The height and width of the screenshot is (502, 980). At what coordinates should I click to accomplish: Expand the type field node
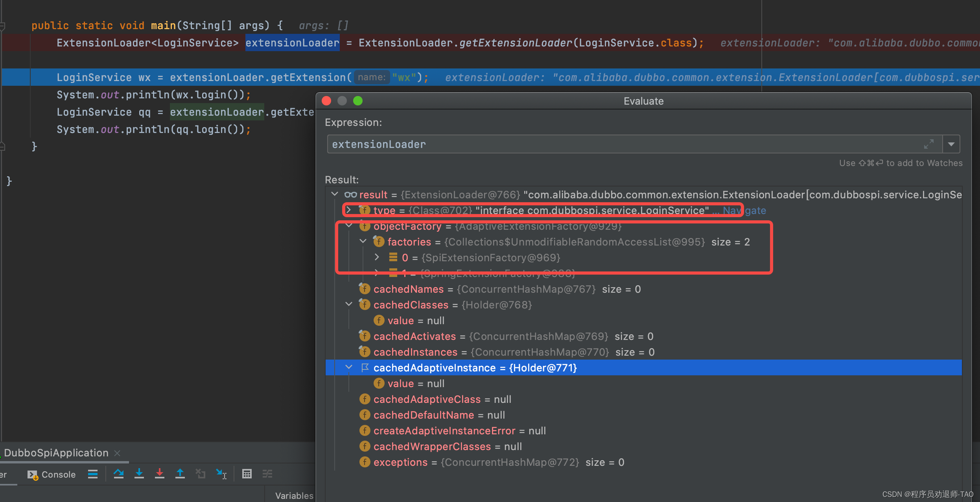click(349, 210)
